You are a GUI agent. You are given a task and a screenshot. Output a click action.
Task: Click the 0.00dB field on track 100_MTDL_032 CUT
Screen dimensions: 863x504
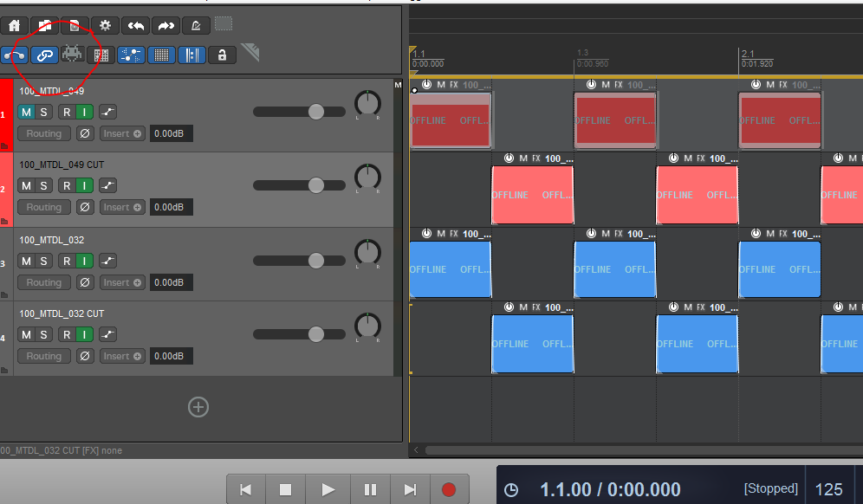[x=172, y=357]
